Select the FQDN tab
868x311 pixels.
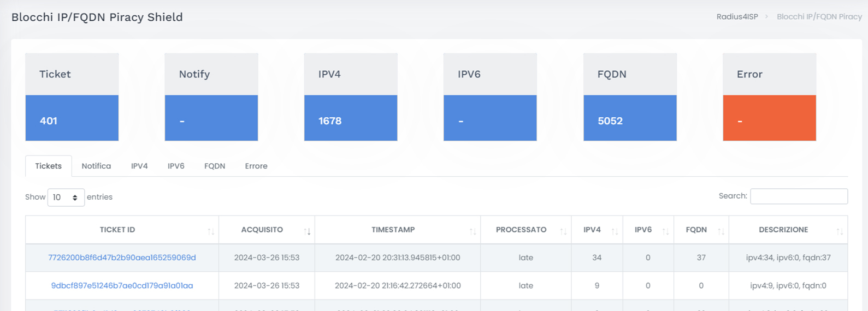[215, 166]
